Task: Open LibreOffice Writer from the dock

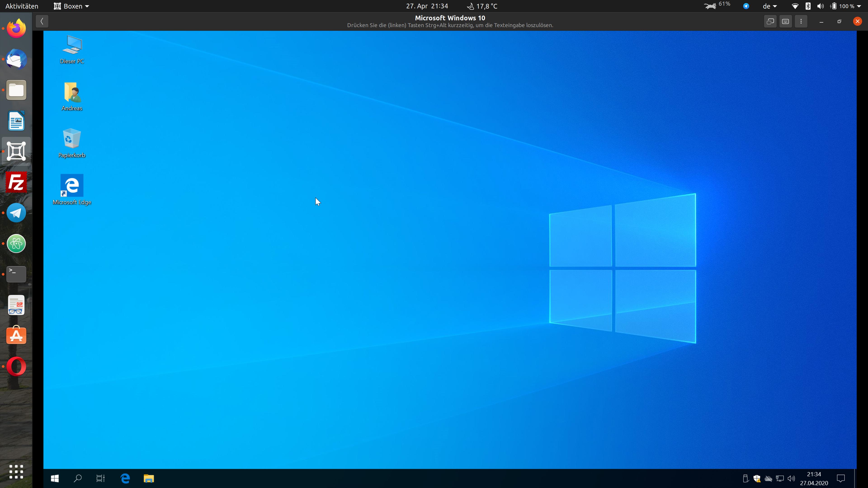Action: click(x=16, y=121)
